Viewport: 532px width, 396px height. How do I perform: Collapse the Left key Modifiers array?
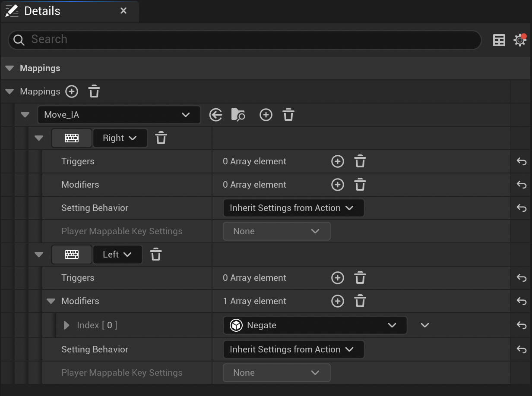tap(51, 301)
